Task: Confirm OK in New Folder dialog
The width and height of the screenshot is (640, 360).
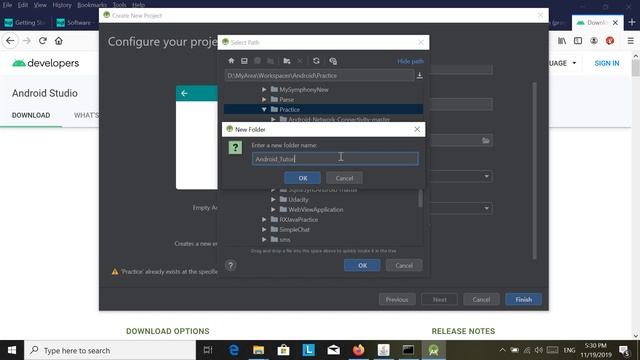Action: (302, 178)
